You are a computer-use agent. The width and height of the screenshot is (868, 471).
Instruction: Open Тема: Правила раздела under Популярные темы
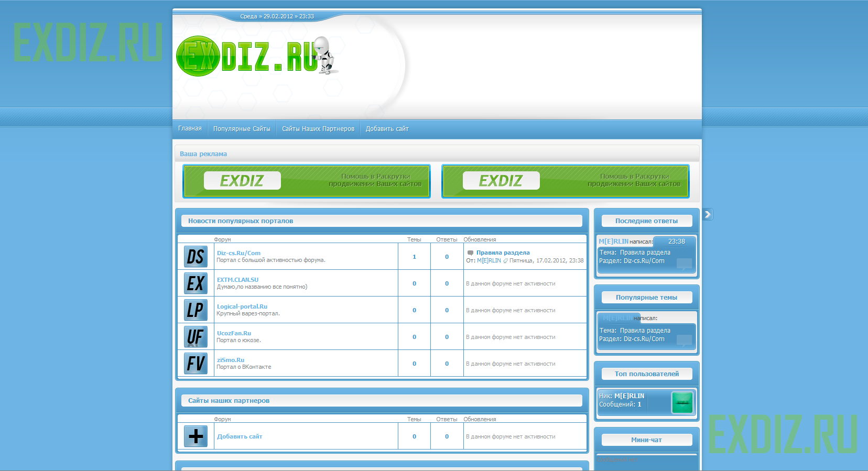635,331
